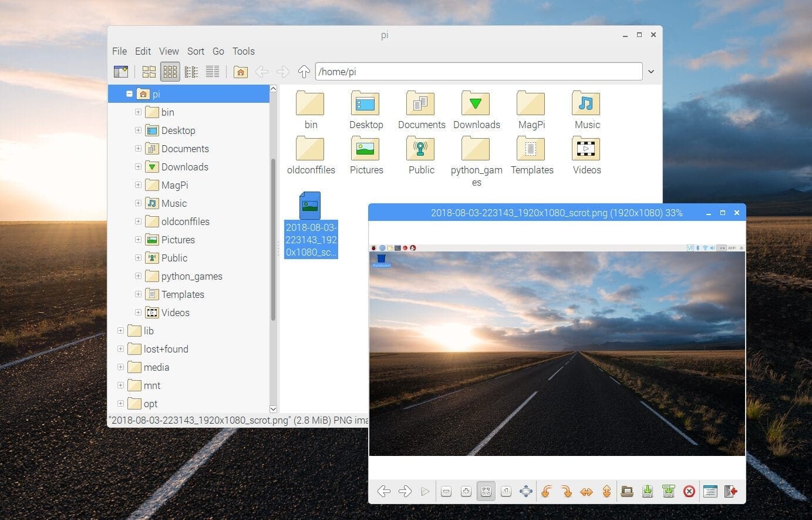
Task: Go to home folder using toolbar icon
Action: tap(240, 72)
